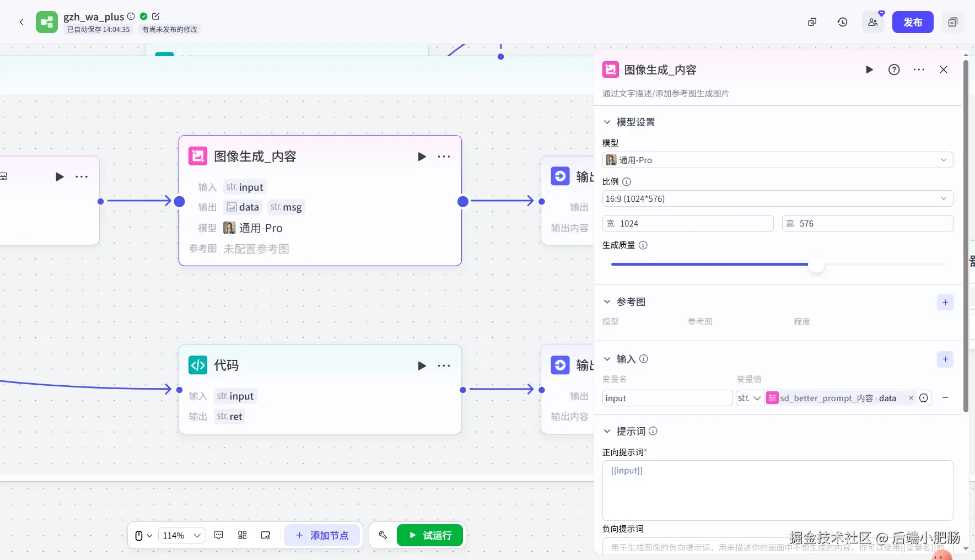Run the 代码 node on canvas
This screenshot has height=560, width=975.
[422, 365]
